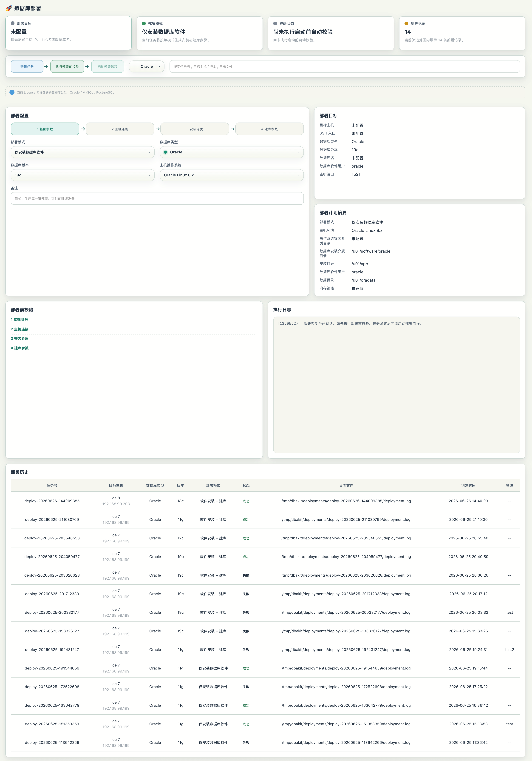Open the 主机操作系统 dropdown Oracle Linux 8.x
This screenshot has width=532, height=761.
232,175
